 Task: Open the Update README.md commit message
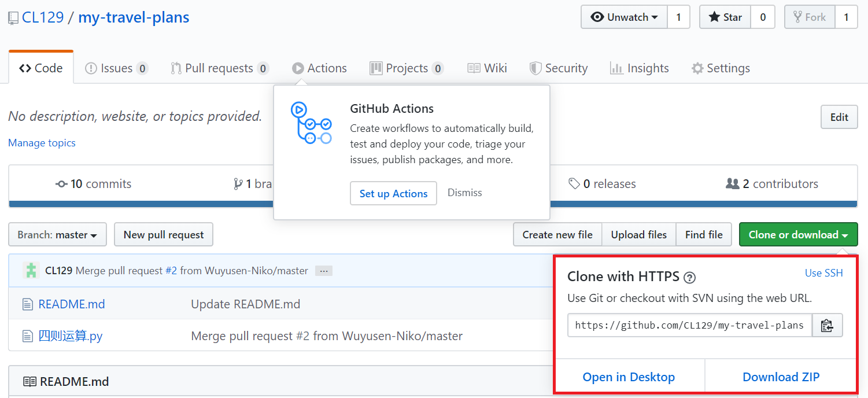pos(246,304)
